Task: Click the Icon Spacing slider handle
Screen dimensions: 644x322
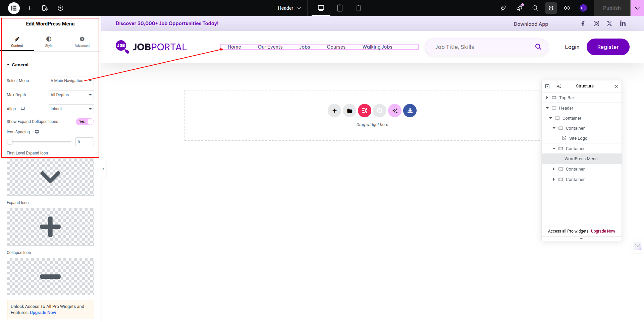Action: (x=10, y=142)
